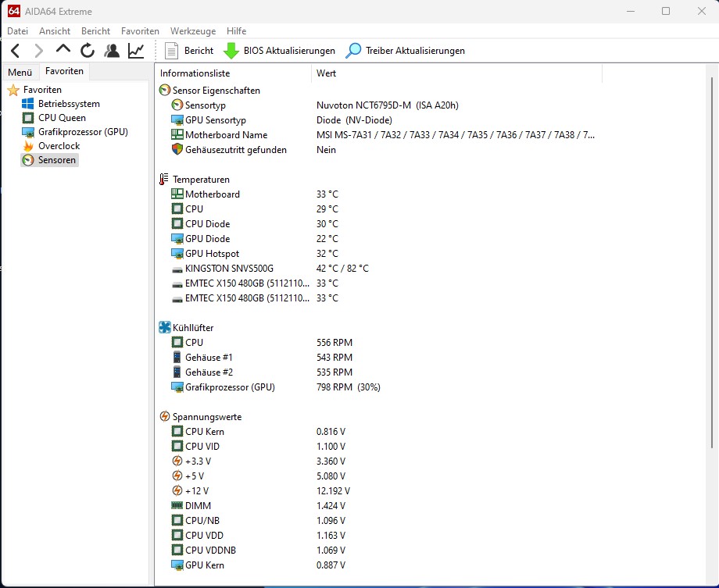Select the CPU VID 1.100 V value
The image size is (719, 588).
click(x=331, y=447)
